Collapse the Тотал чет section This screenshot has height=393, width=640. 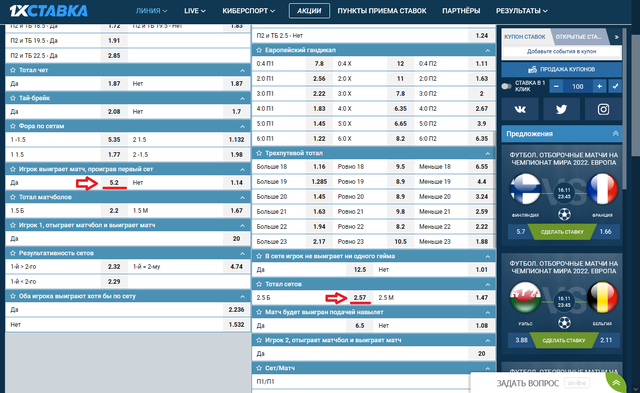point(242,71)
